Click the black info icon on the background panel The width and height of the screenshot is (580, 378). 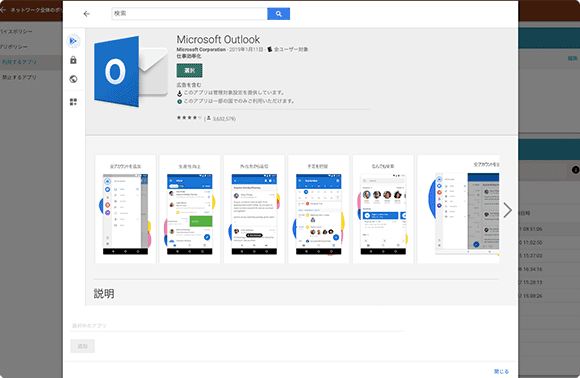tap(576, 170)
